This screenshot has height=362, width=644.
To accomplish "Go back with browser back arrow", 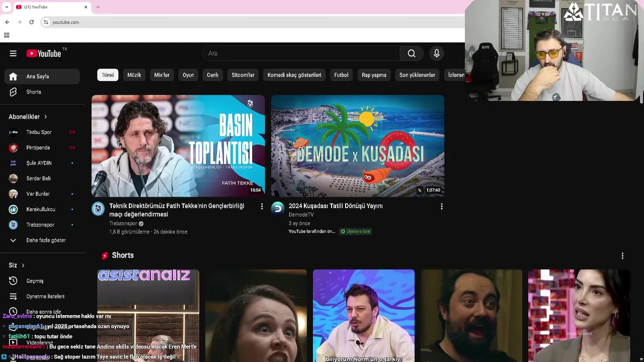I will pos(7,22).
